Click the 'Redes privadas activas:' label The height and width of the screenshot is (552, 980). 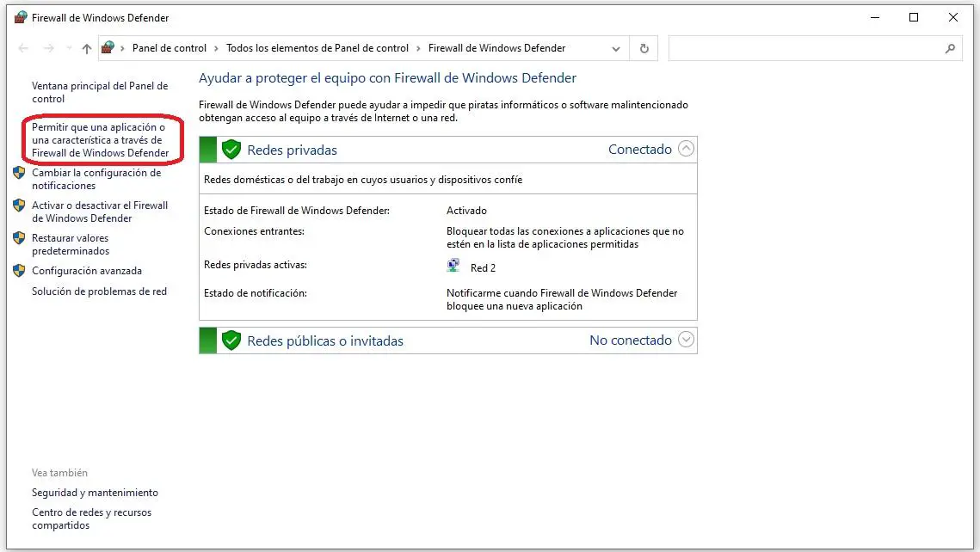256,265
